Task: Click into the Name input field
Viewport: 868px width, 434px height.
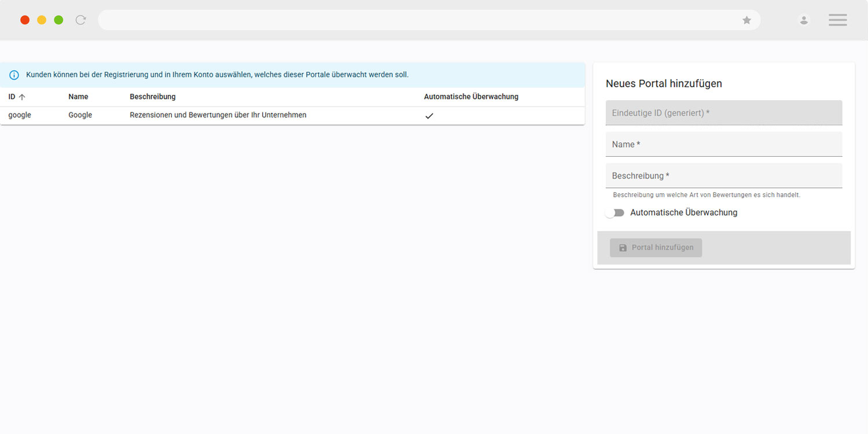Action: [724, 144]
